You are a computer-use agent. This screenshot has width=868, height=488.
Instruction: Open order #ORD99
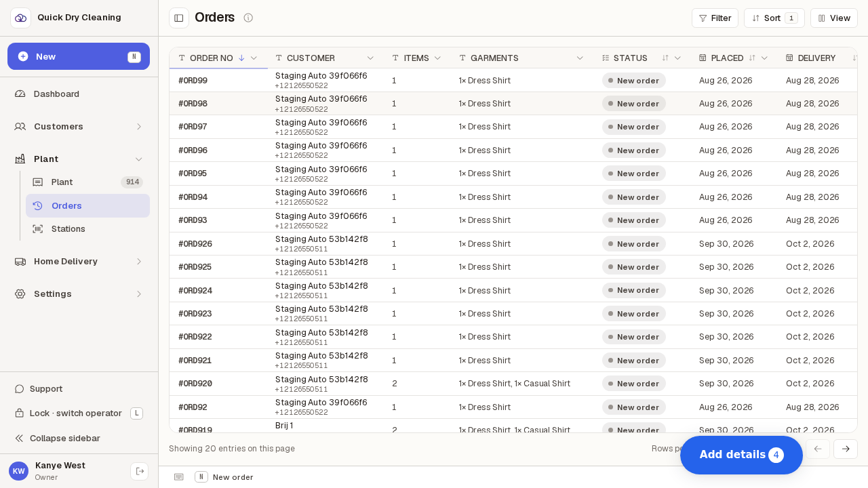click(193, 81)
